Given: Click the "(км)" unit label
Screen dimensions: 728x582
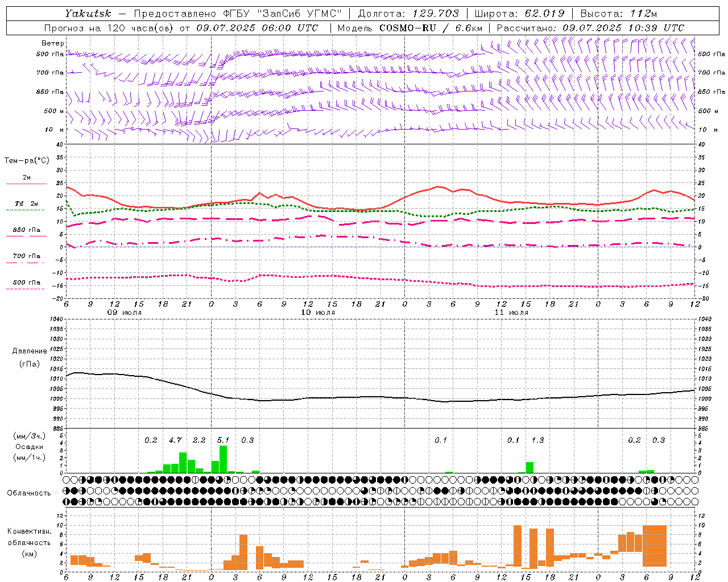Looking at the screenshot, I should pos(30,554).
